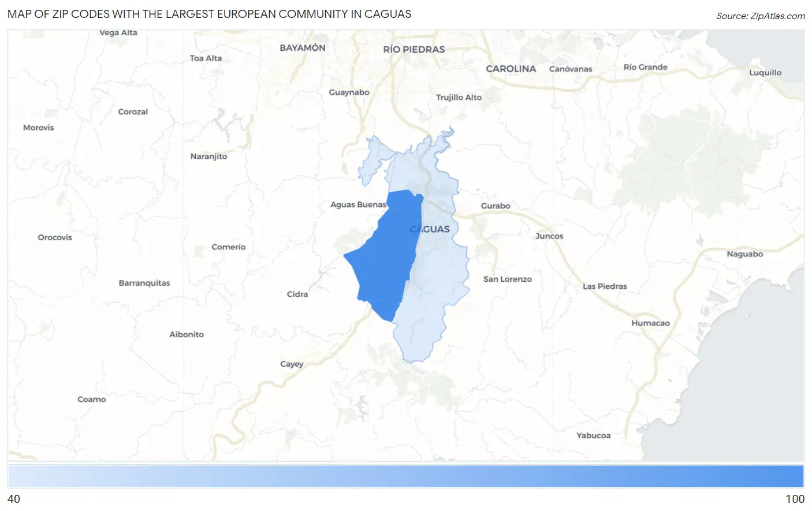Click the Yabucoa map label
Screen dimensions: 812x511
click(593, 436)
